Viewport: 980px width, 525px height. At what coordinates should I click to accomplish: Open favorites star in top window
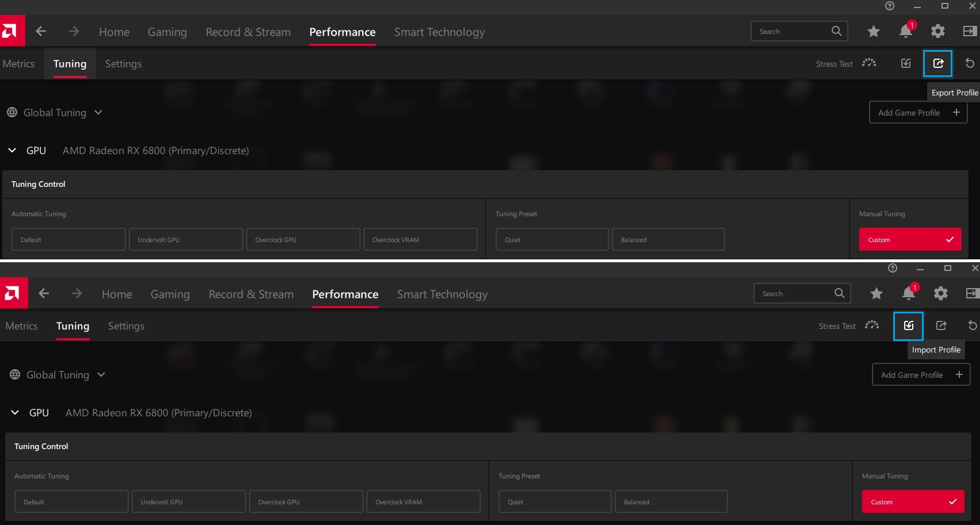[x=874, y=31]
